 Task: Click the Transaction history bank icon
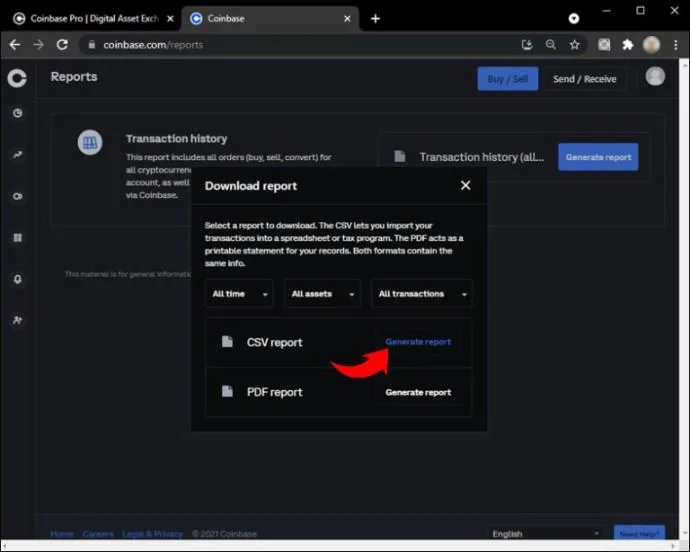(x=90, y=142)
